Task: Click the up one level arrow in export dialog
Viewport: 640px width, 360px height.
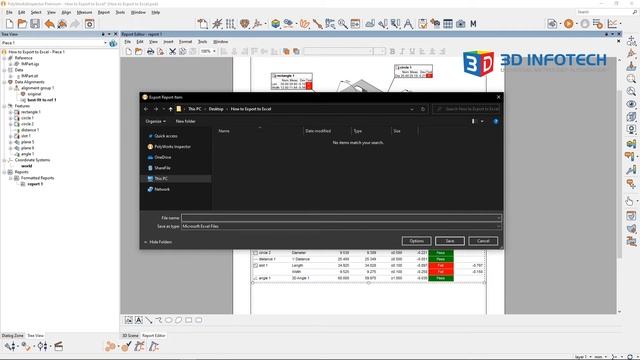Action: coord(171,109)
